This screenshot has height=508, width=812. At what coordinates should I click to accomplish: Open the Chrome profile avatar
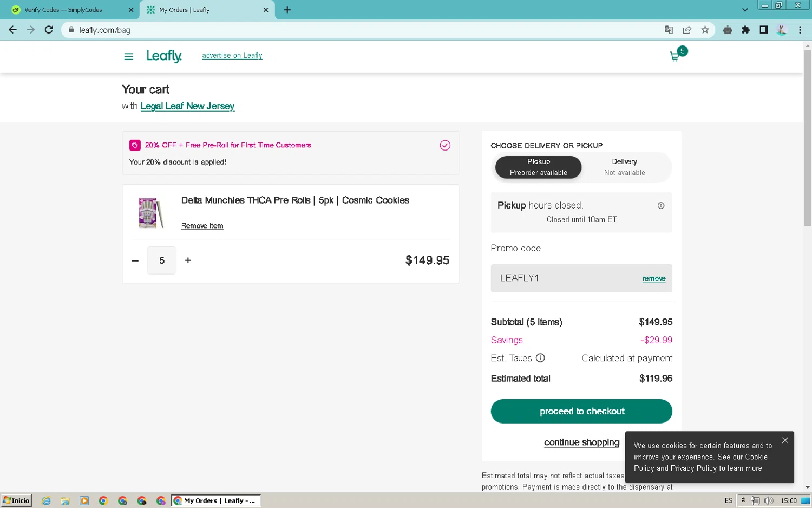point(781,30)
